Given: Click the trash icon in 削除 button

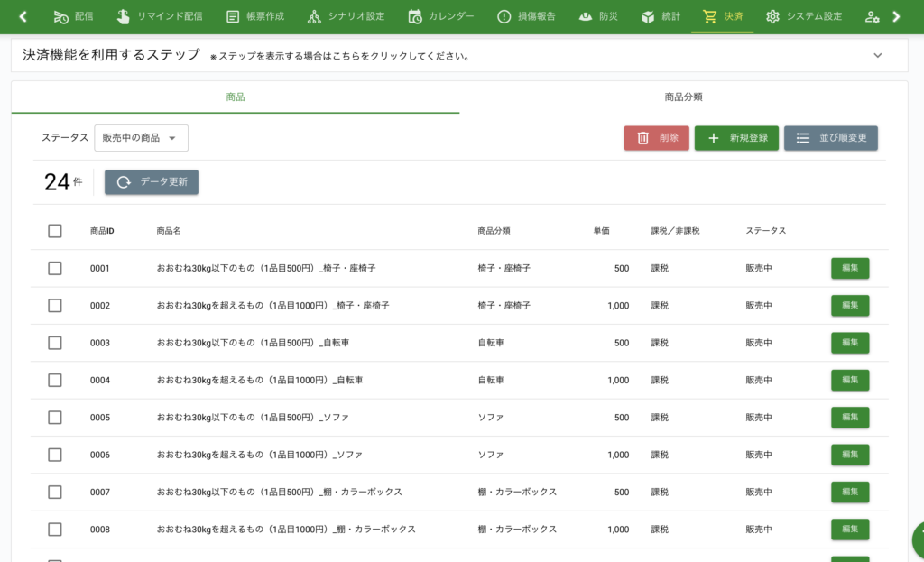Looking at the screenshot, I should click(642, 138).
